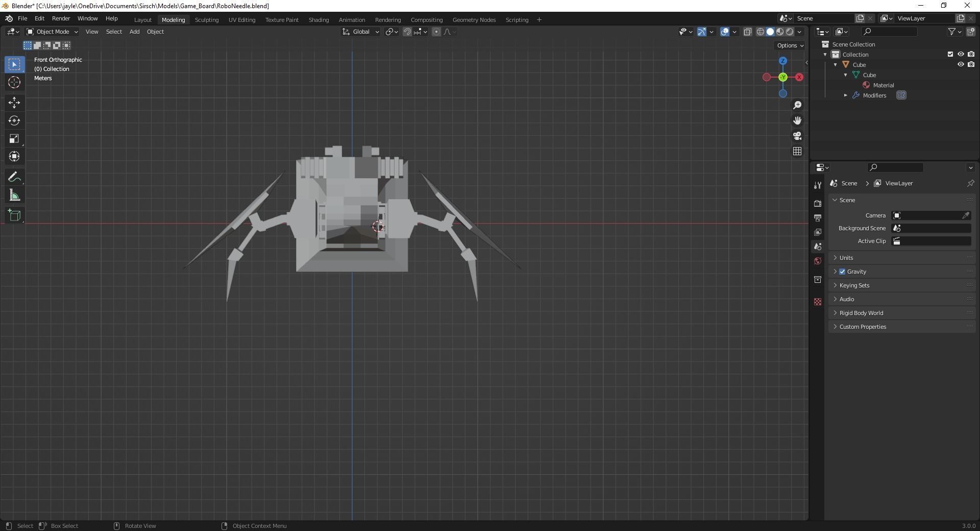Switch to Material Preview shading

coord(780,32)
